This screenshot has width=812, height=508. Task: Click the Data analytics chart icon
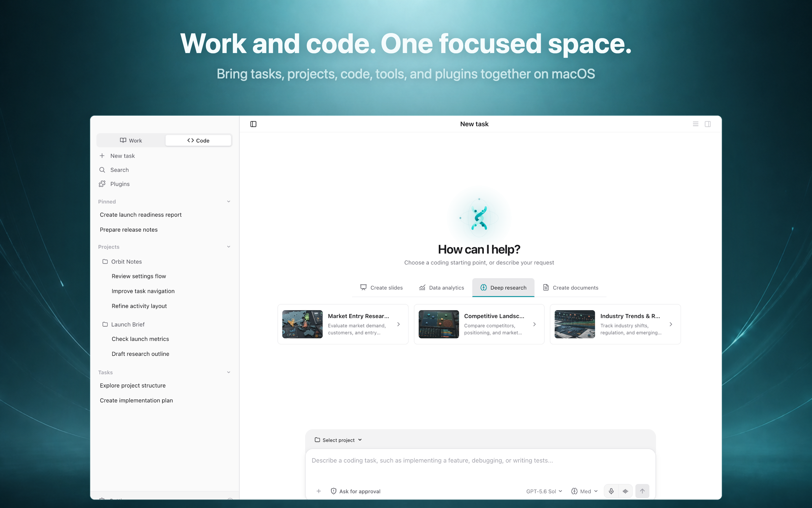coord(422,287)
